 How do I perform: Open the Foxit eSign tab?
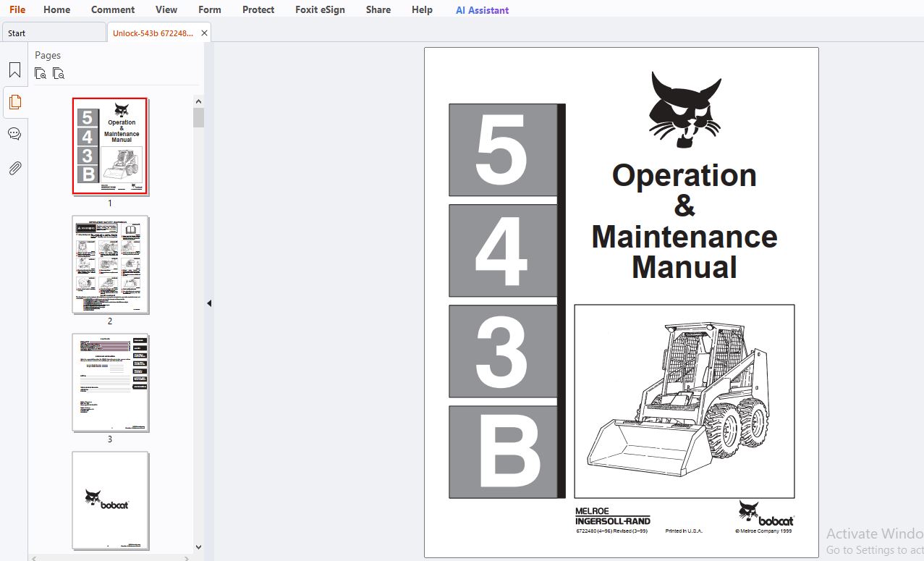(320, 9)
